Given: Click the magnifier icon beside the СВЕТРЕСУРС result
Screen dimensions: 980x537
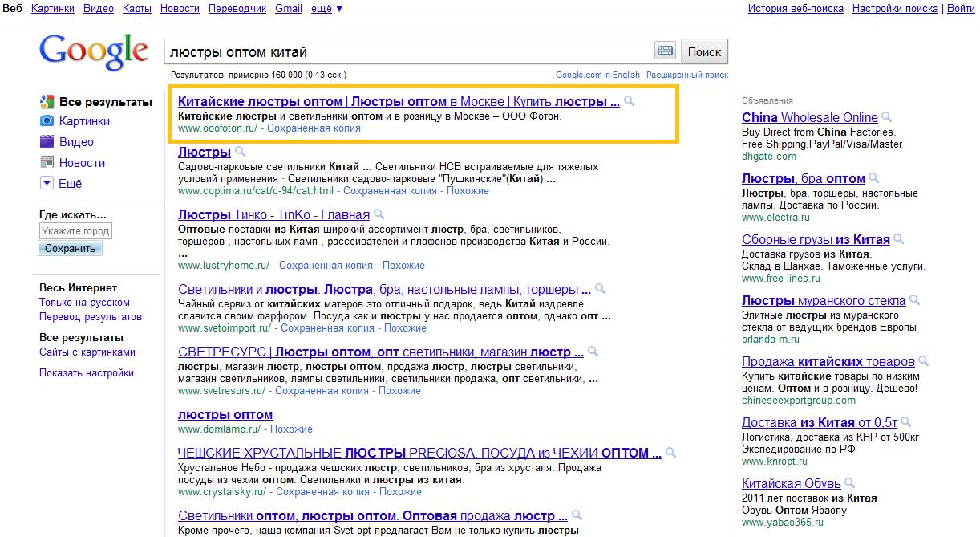Looking at the screenshot, I should click(593, 352).
